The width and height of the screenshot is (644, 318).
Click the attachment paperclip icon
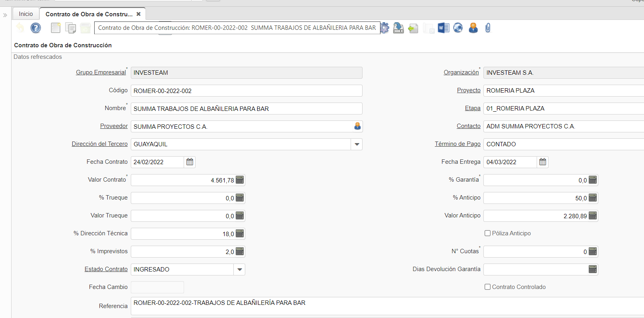pos(488,28)
